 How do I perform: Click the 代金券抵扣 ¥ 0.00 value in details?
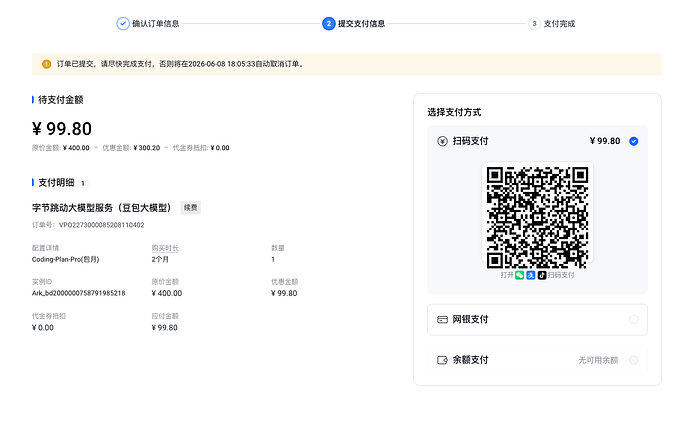click(43, 328)
